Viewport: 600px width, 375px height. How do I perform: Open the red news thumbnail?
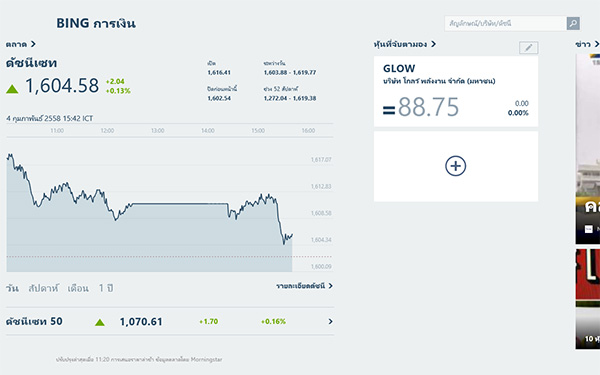pos(588,277)
